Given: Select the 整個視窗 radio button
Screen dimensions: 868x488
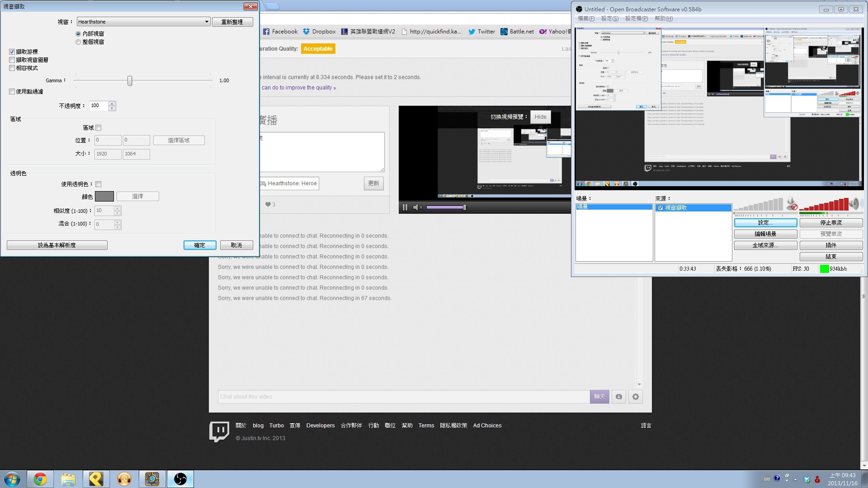Looking at the screenshot, I should [x=78, y=42].
